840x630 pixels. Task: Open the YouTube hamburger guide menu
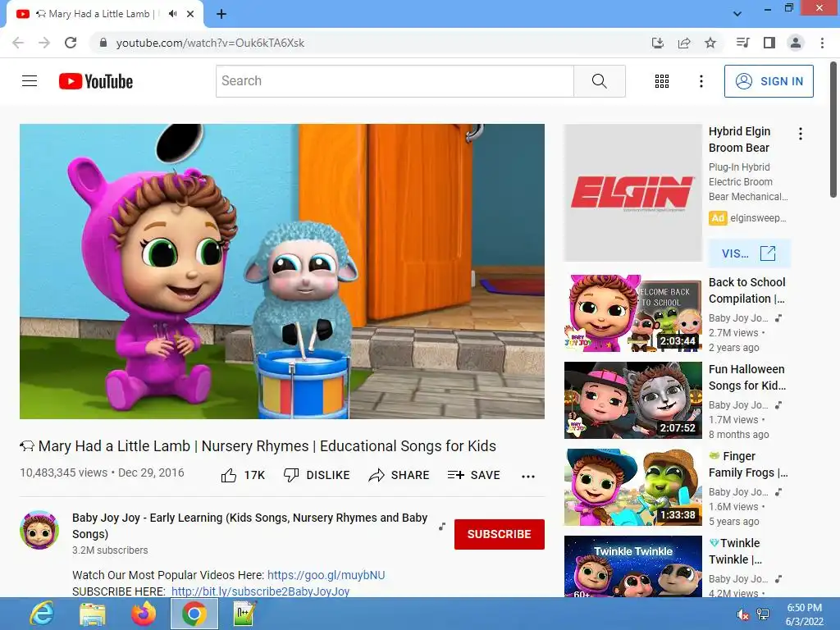pyautogui.click(x=30, y=81)
